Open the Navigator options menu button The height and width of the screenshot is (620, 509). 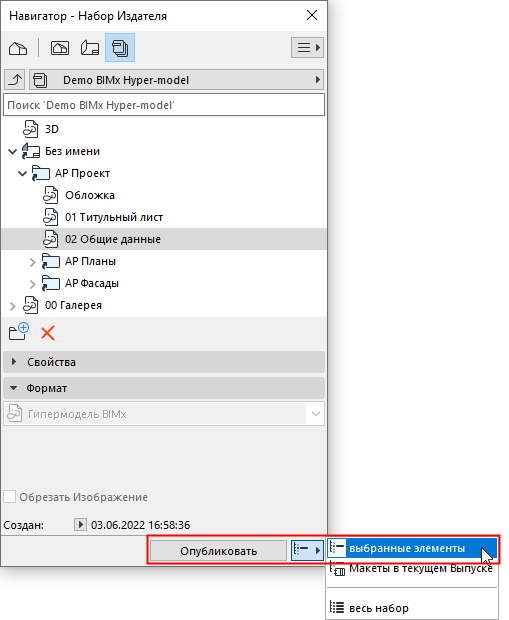(307, 48)
